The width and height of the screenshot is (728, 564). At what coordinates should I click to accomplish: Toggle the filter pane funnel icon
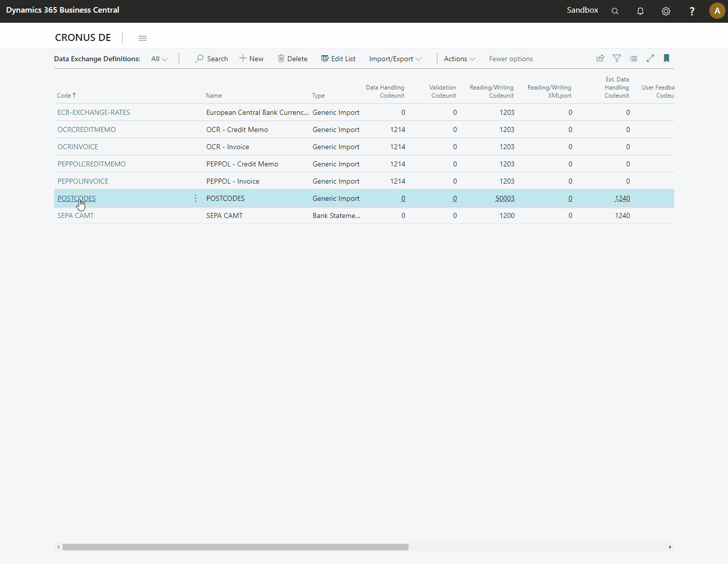pyautogui.click(x=617, y=59)
